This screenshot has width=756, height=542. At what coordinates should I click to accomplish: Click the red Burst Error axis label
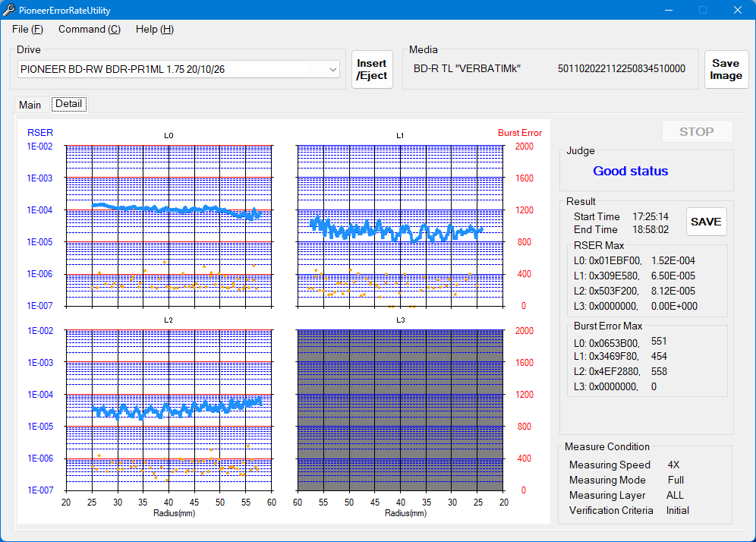point(520,133)
